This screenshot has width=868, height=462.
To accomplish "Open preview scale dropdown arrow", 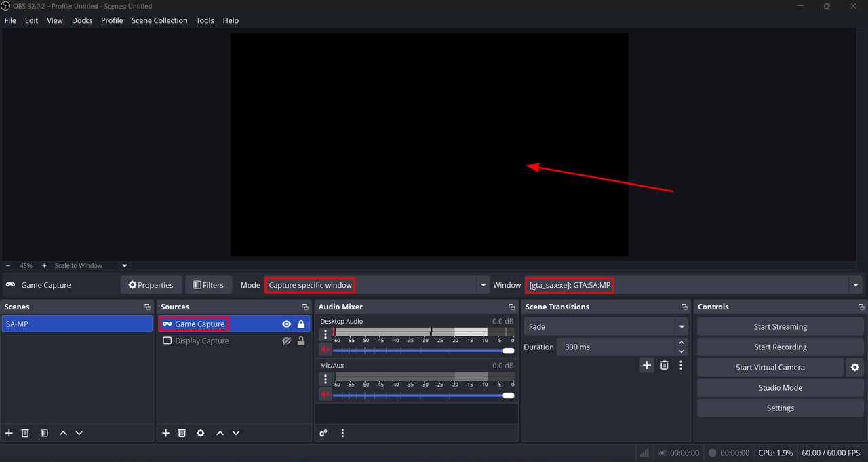I will (x=125, y=266).
